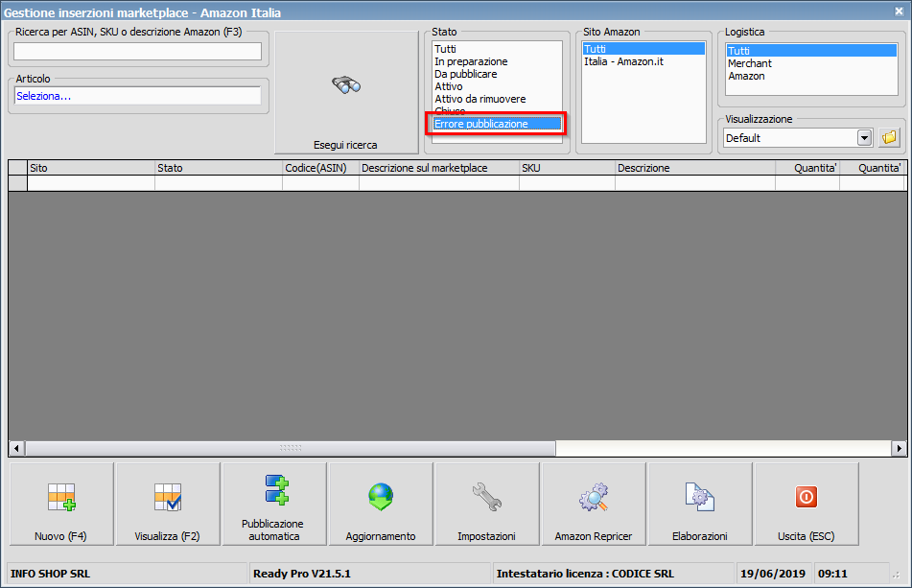Image resolution: width=912 pixels, height=588 pixels.
Task: Click the Descrizione column header
Action: (695, 168)
